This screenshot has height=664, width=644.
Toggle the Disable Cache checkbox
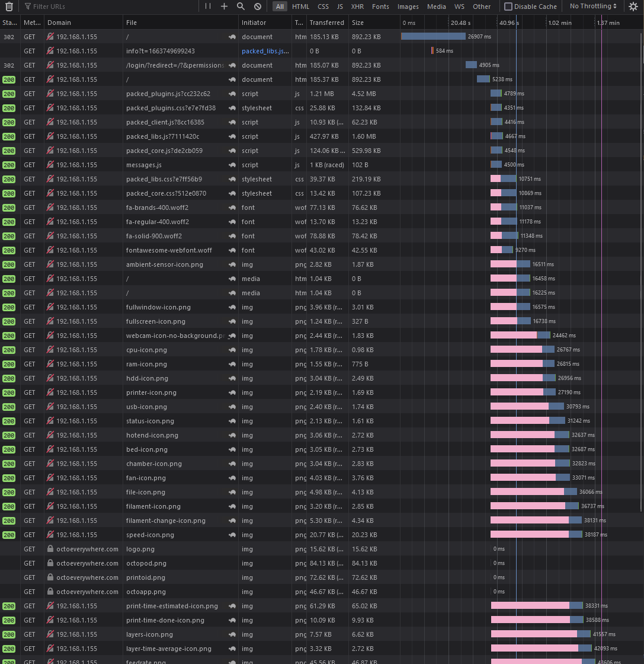(508, 6)
